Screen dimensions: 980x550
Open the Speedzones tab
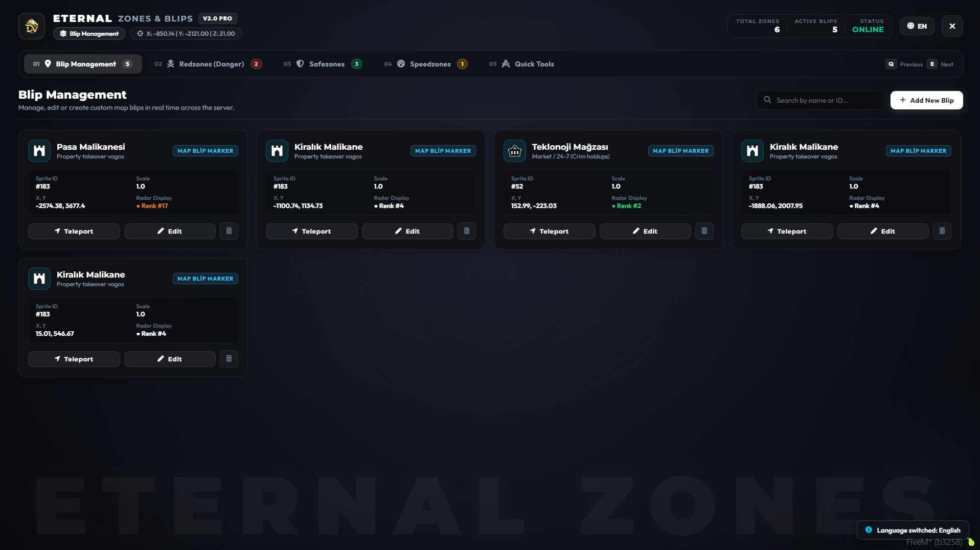click(x=425, y=64)
